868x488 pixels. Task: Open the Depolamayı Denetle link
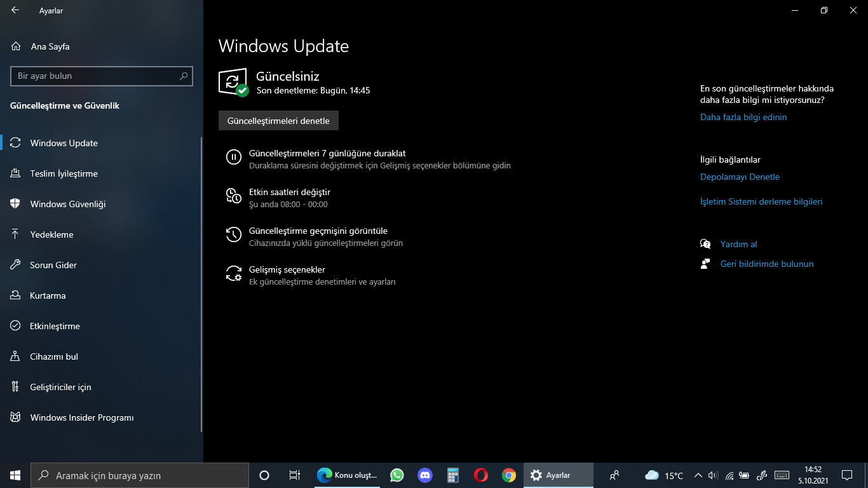[740, 177]
